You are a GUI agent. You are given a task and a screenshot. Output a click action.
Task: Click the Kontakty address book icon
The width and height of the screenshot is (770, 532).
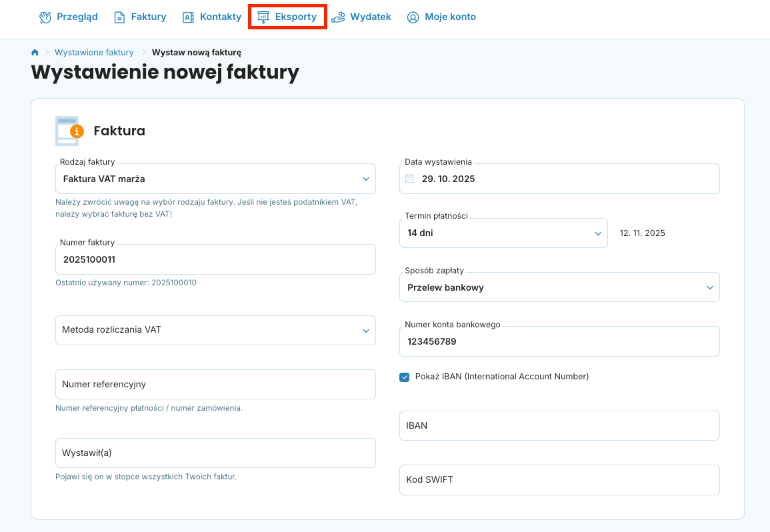[x=188, y=17]
